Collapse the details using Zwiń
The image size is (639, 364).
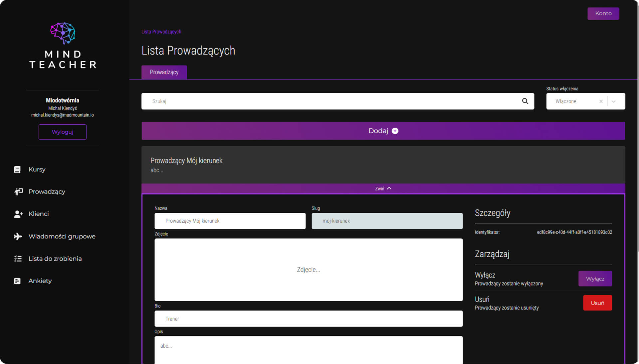(383, 188)
